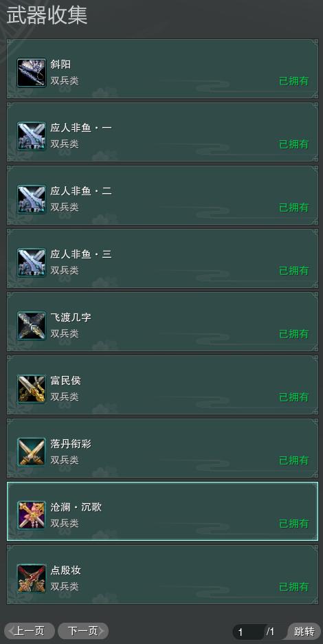Click the 飞渡几字 entry name text
Screen dimensions: 323x644
tap(71, 318)
